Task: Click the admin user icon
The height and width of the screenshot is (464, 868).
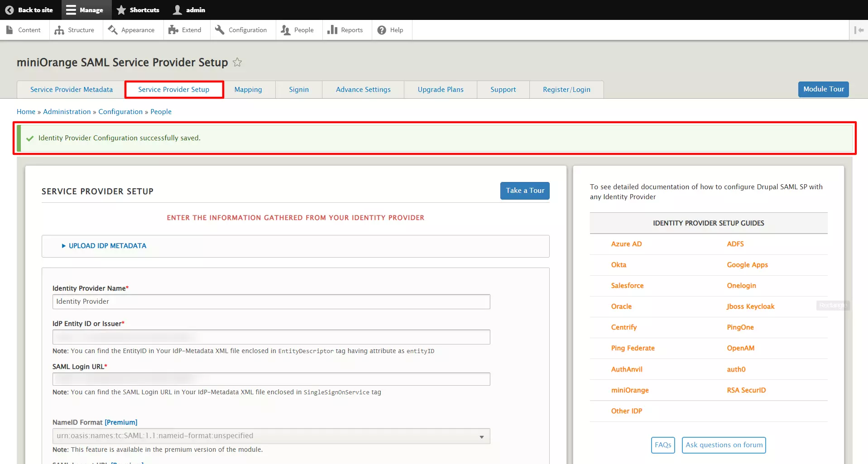Action: 177,10
